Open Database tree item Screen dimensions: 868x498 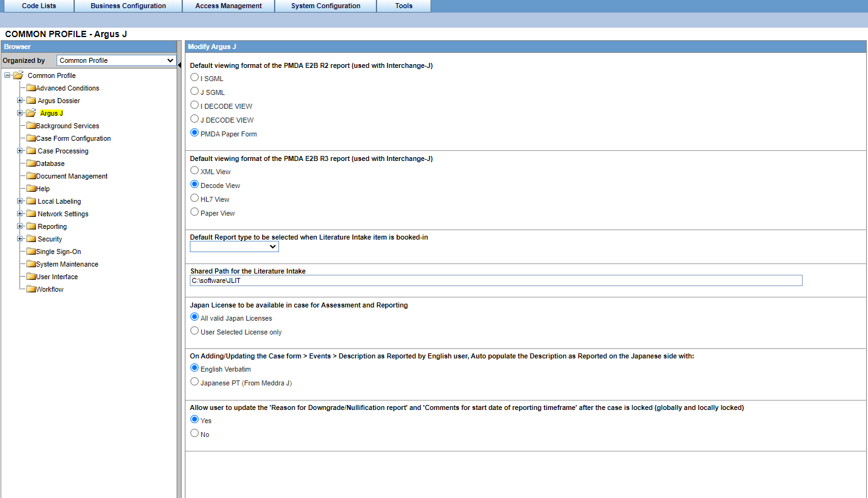pyautogui.click(x=50, y=163)
